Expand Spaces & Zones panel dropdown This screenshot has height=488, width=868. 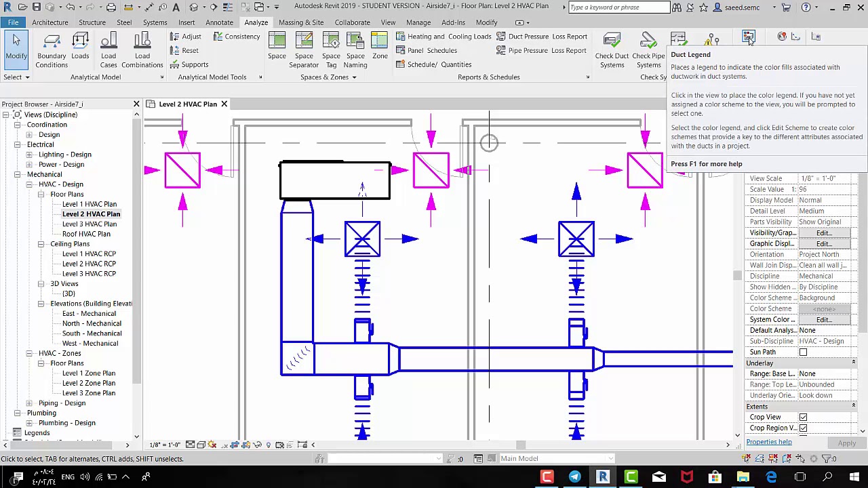[328, 77]
